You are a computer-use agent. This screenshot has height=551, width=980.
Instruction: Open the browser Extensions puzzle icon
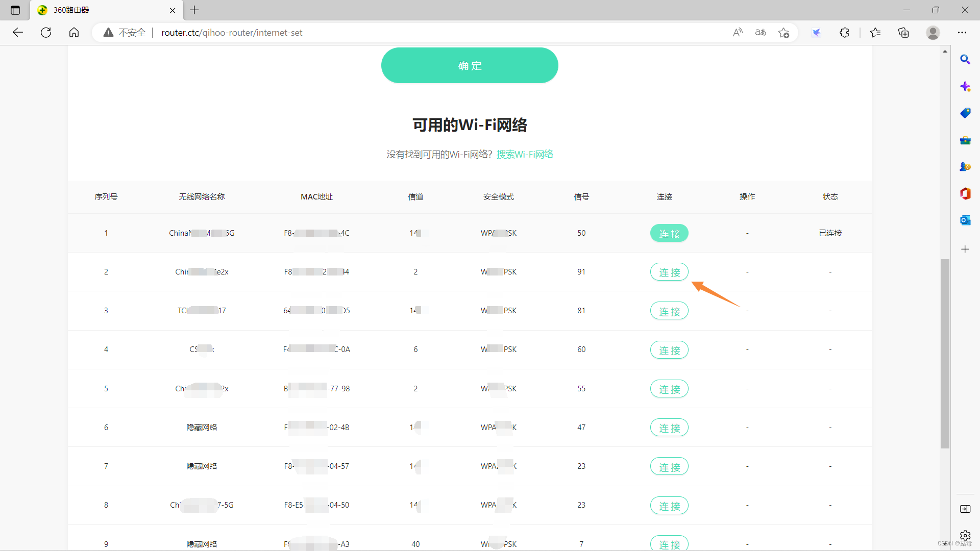pyautogui.click(x=844, y=33)
